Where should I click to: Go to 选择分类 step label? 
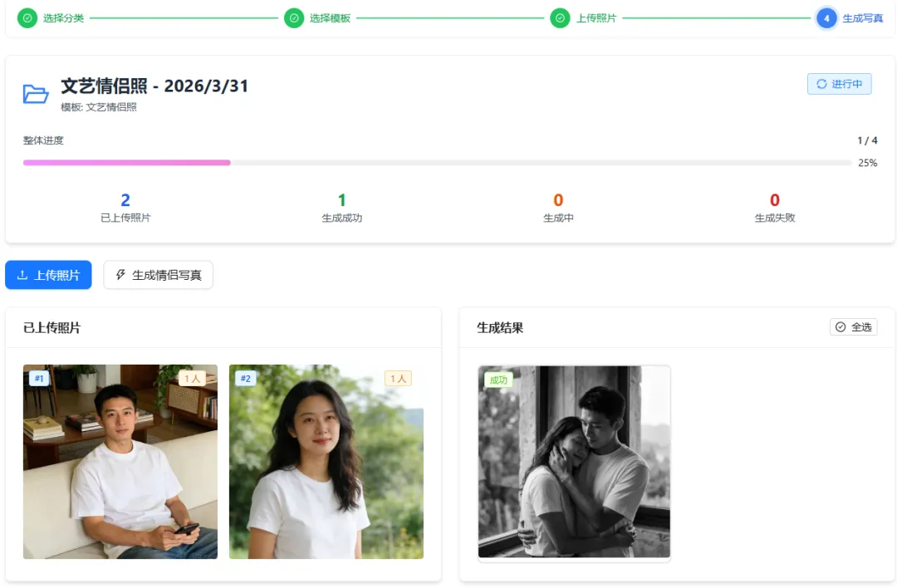[63, 18]
